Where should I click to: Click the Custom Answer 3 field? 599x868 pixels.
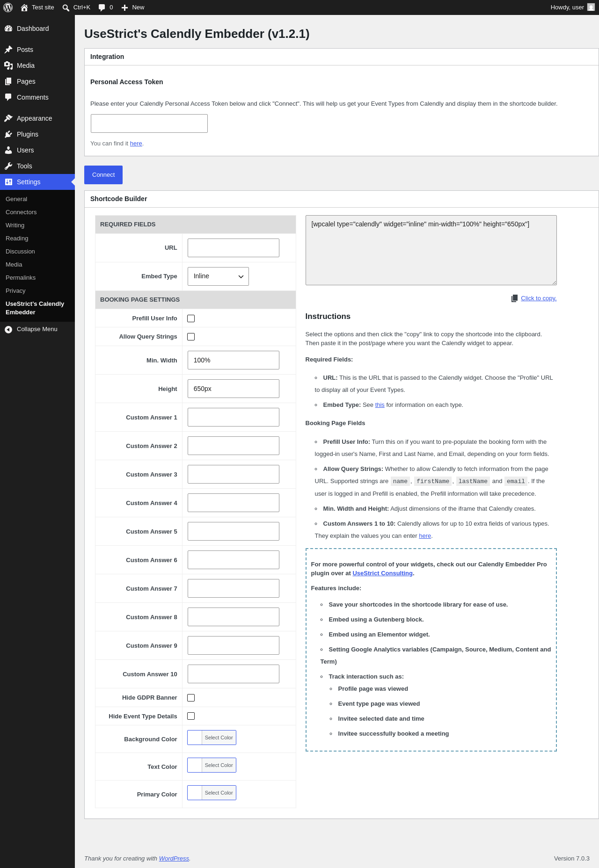tap(234, 474)
